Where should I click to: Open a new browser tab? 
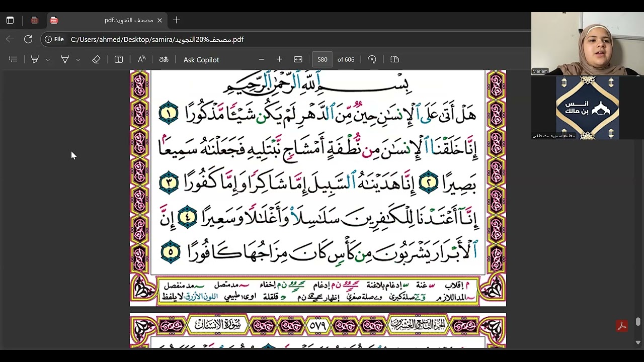tap(176, 20)
